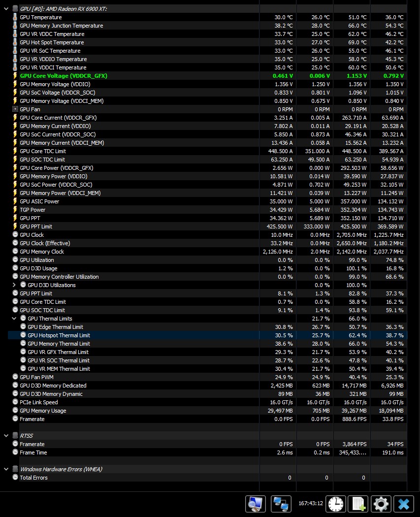The height and width of the screenshot is (517, 420).
Task: Reset sensor values with the clock icon
Action: tap(336, 504)
